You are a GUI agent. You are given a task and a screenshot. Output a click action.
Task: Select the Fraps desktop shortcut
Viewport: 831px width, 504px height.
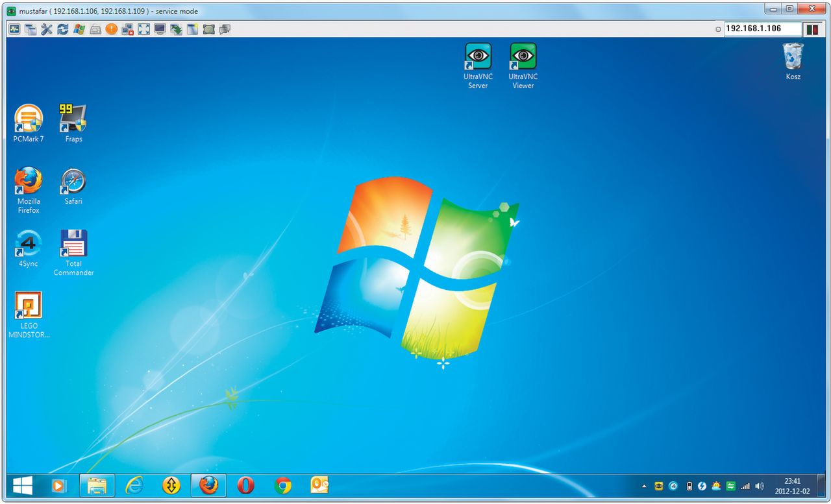[x=73, y=124]
